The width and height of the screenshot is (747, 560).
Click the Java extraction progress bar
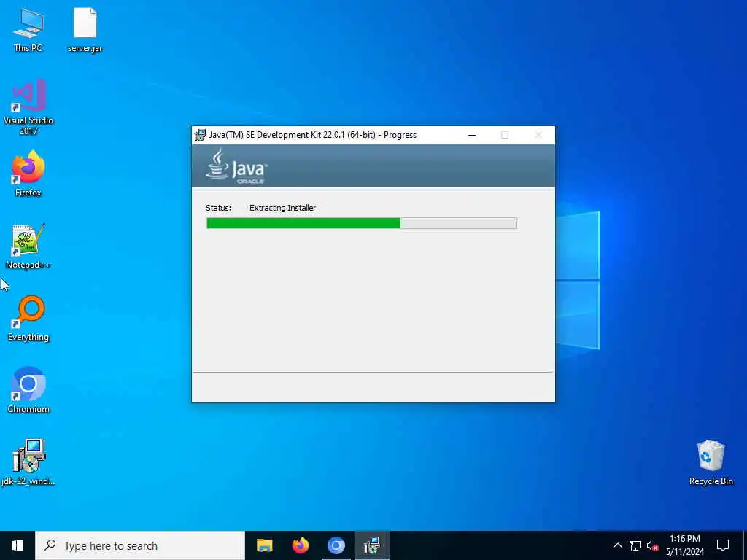tap(362, 223)
